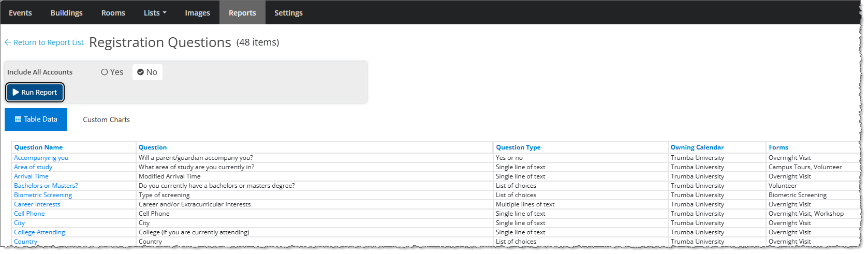Open the Images section
This screenshot has width=868, height=254.
click(x=197, y=12)
